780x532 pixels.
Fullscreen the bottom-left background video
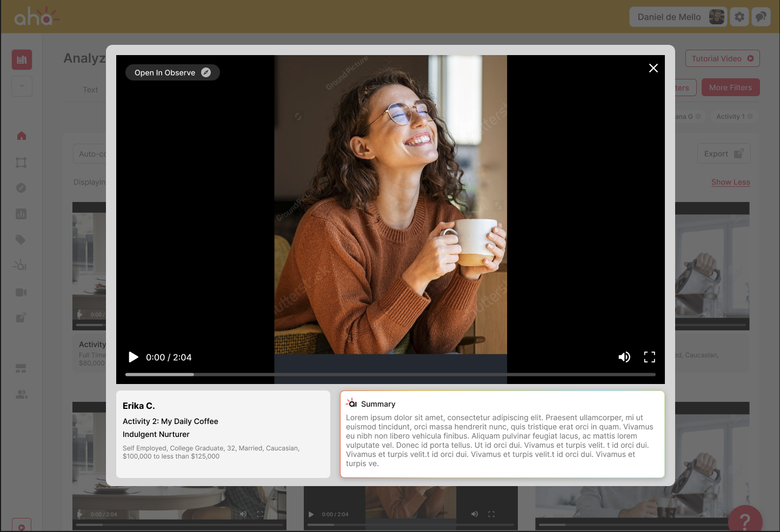tap(260, 514)
